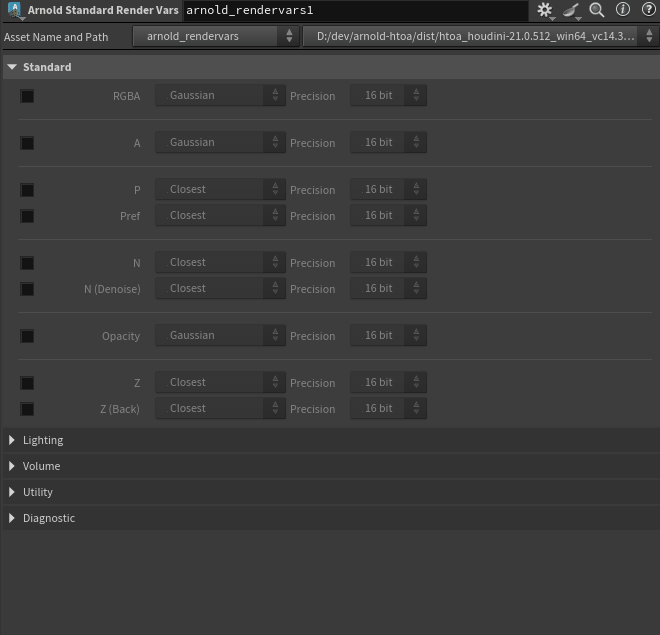Image resolution: width=660 pixels, height=635 pixels.
Task: Toggle the P render var checkbox
Action: [x=27, y=190]
